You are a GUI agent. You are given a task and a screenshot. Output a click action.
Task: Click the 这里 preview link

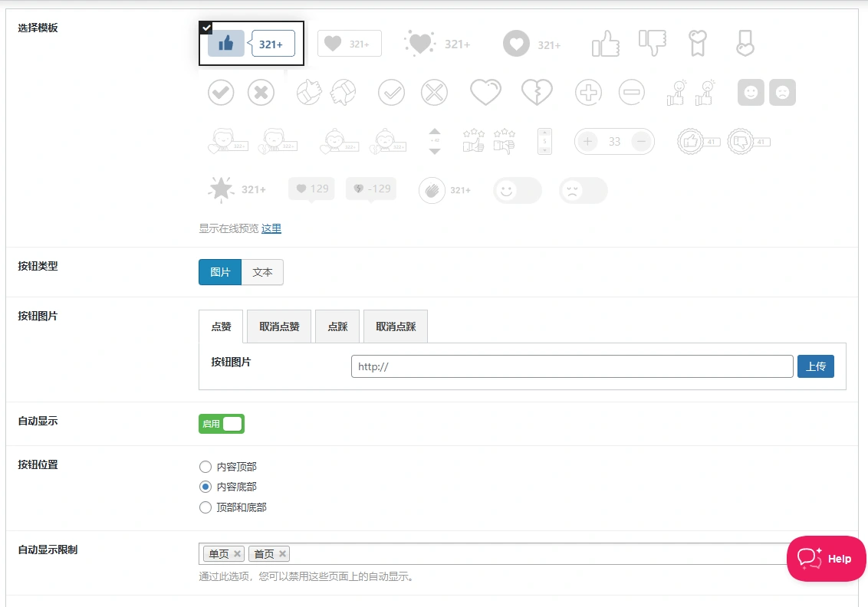click(x=271, y=228)
